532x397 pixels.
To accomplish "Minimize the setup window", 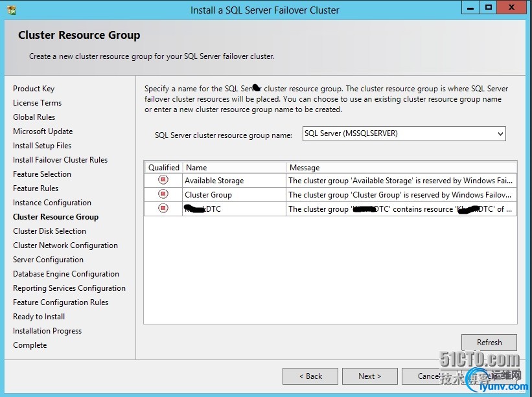I will (470, 8).
